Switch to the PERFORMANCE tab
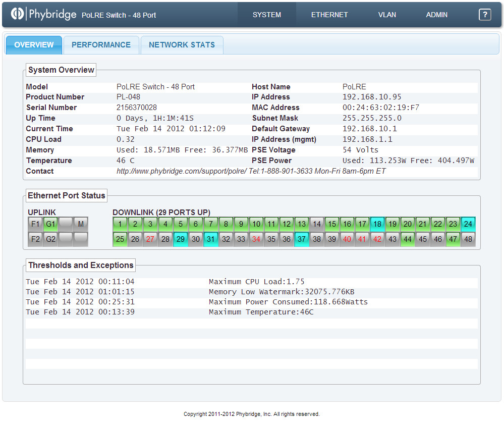Image resolution: width=504 pixels, height=425 pixels. [101, 45]
